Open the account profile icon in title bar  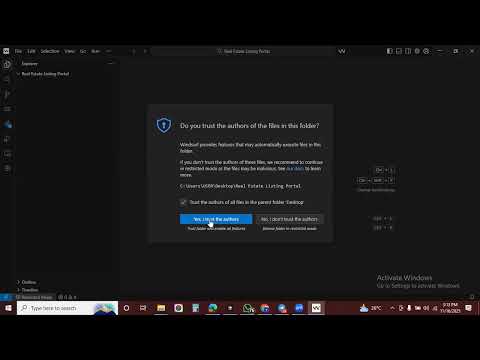(426, 51)
